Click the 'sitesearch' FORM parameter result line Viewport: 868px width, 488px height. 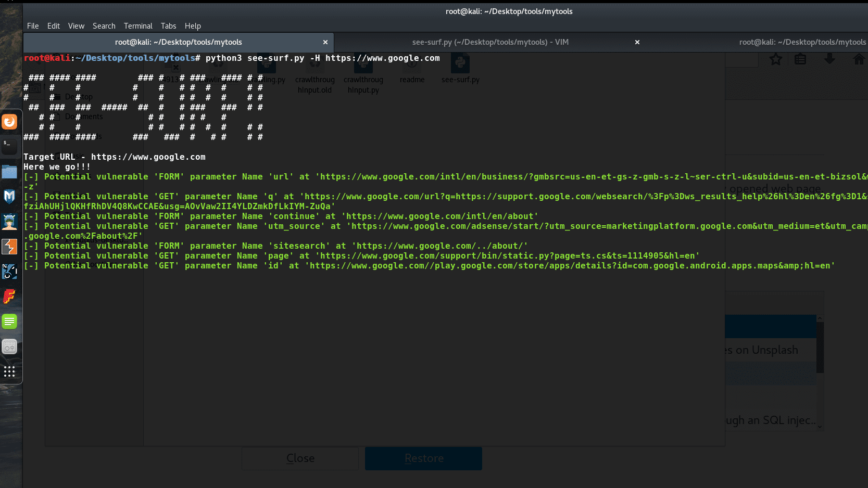[x=276, y=246]
